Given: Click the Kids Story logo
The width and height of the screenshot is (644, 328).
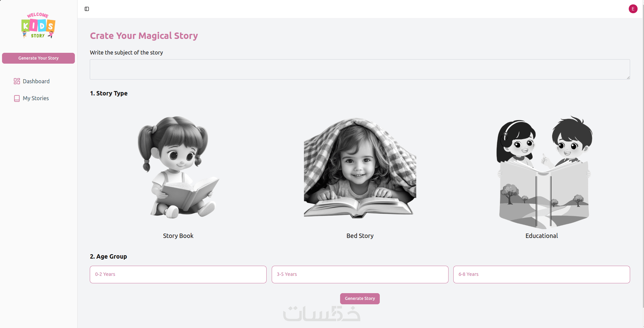Looking at the screenshot, I should tap(38, 25).
